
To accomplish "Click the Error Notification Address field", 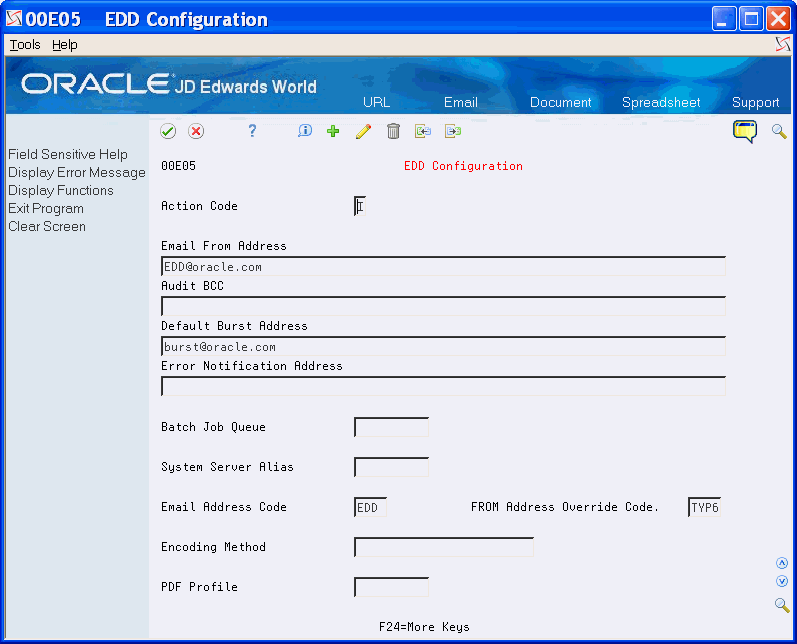I will [x=443, y=386].
